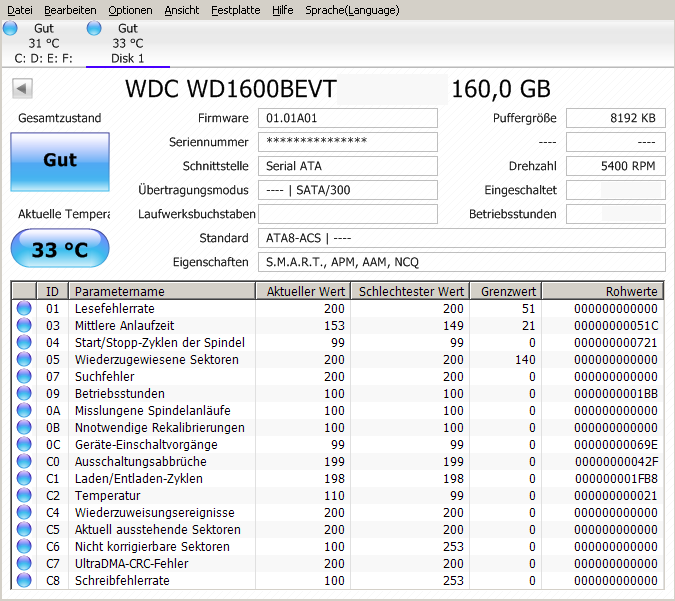Select the Disk 1 tab

128,43
